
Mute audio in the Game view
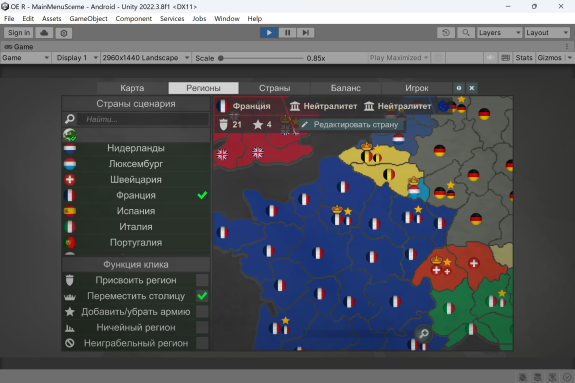(x=490, y=58)
